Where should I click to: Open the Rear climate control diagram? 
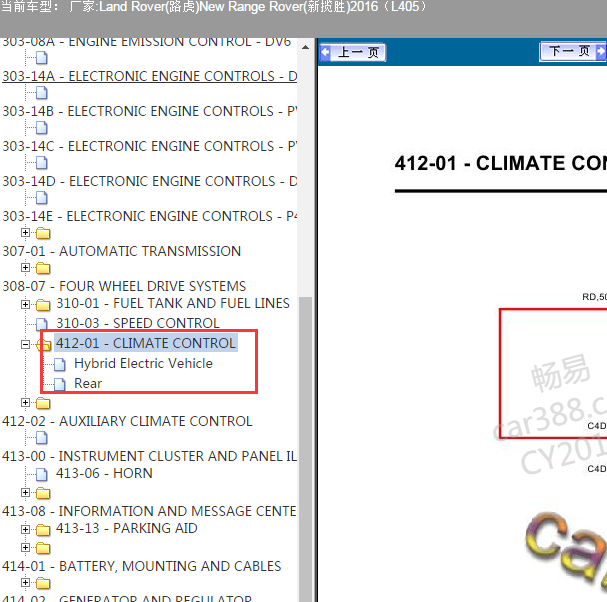click(x=88, y=384)
